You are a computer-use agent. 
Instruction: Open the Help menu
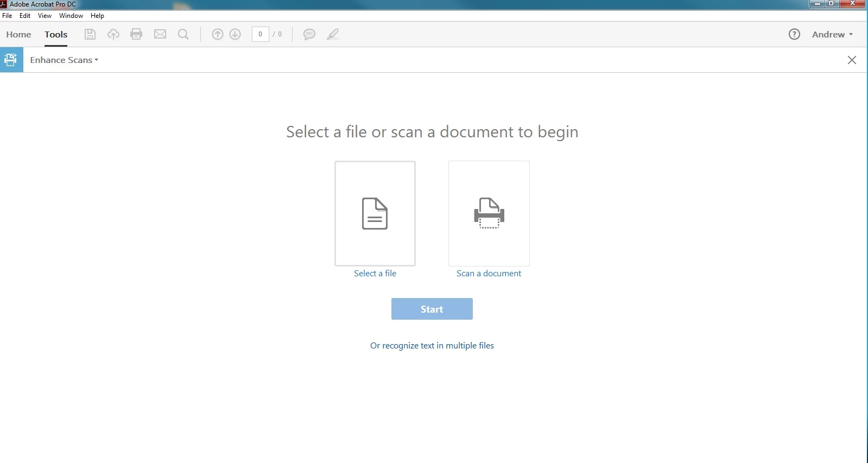(x=97, y=16)
